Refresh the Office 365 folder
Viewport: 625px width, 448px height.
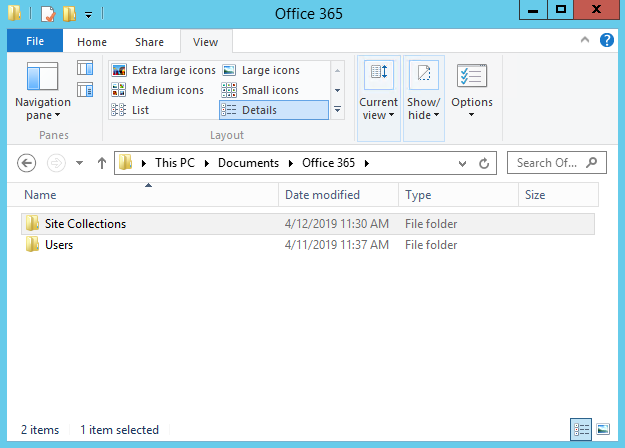tap(484, 163)
